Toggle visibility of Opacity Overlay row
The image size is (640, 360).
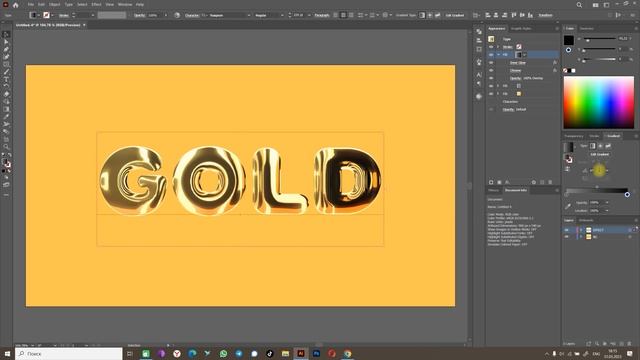(x=491, y=78)
